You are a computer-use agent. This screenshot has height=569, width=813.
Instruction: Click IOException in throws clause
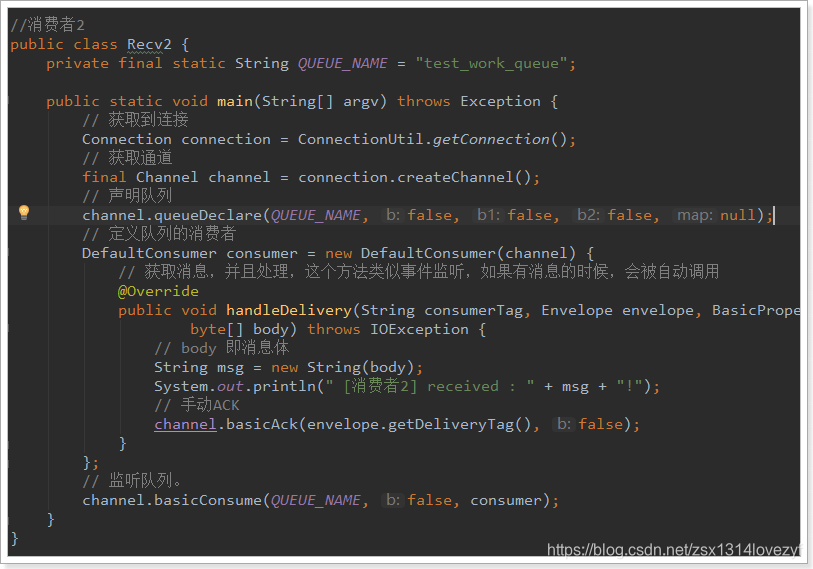click(x=419, y=329)
